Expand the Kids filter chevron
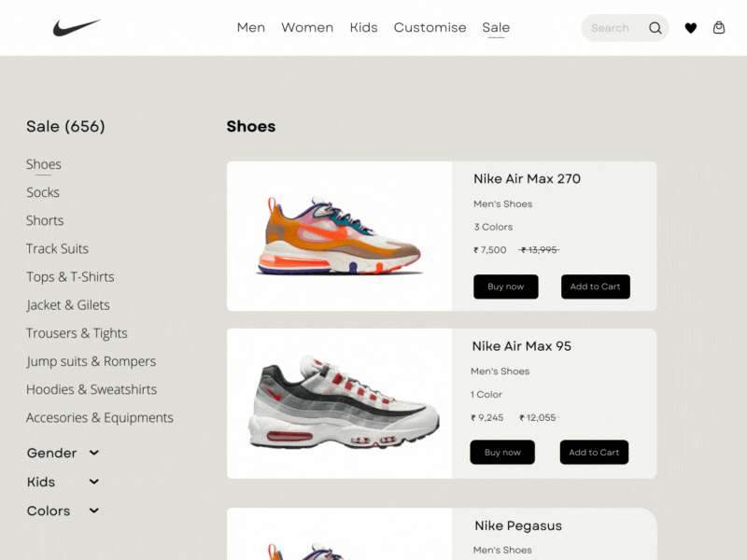The height and width of the screenshot is (560, 747). tap(94, 482)
